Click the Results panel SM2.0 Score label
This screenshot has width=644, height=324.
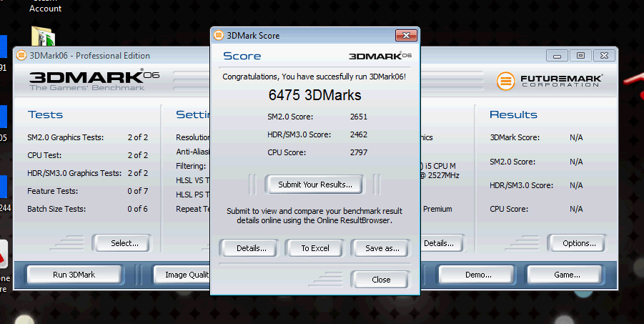coord(512,162)
